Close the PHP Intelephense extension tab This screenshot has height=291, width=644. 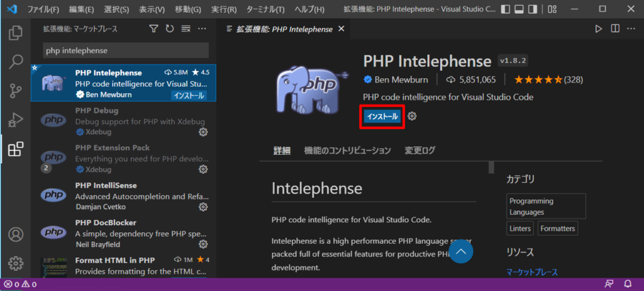point(341,29)
